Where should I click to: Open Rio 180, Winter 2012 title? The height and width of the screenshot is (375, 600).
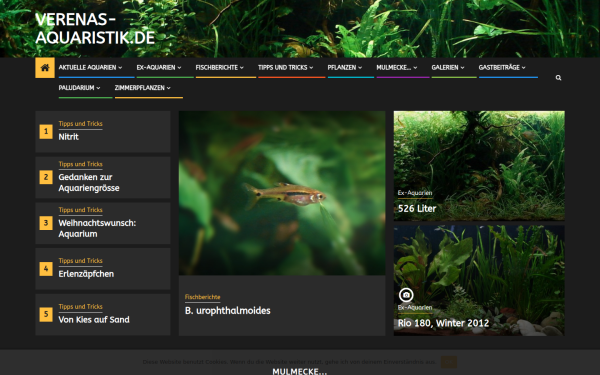(443, 323)
